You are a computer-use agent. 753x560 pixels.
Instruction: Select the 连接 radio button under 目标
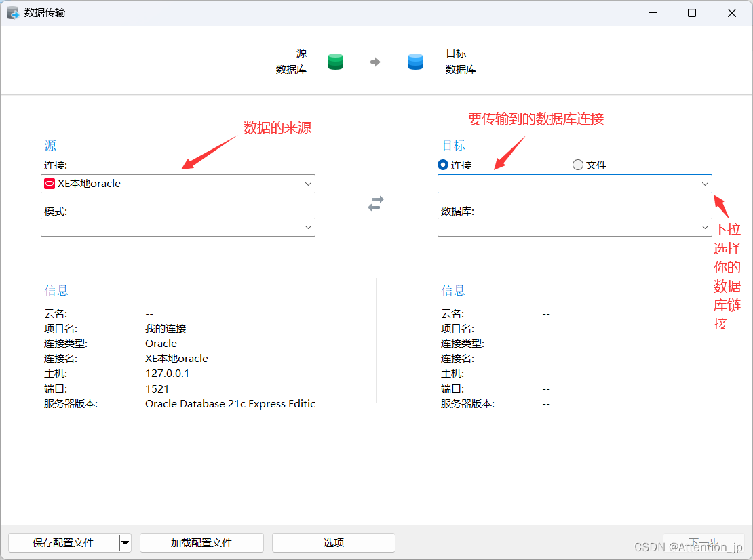[440, 165]
